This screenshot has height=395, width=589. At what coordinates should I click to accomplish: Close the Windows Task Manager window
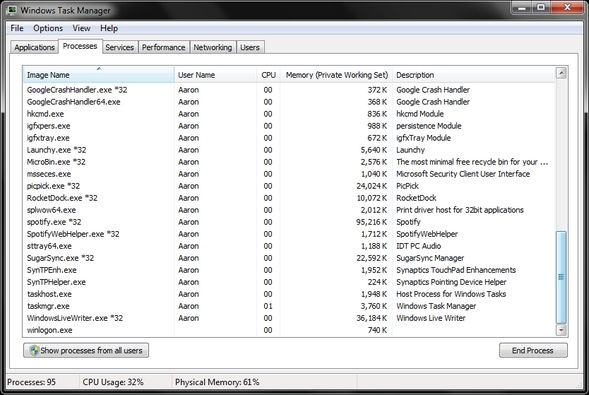567,7
